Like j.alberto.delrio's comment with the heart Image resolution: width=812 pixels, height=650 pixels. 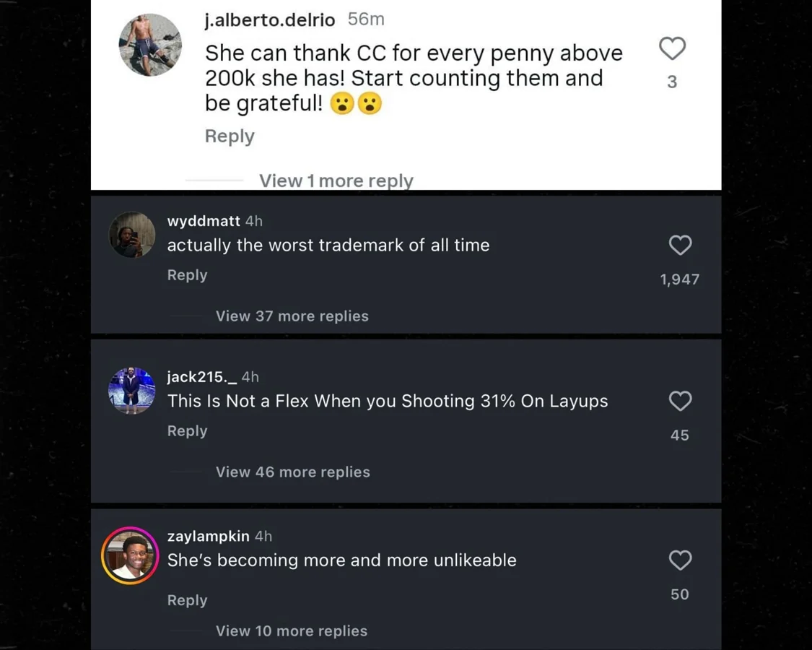click(672, 49)
